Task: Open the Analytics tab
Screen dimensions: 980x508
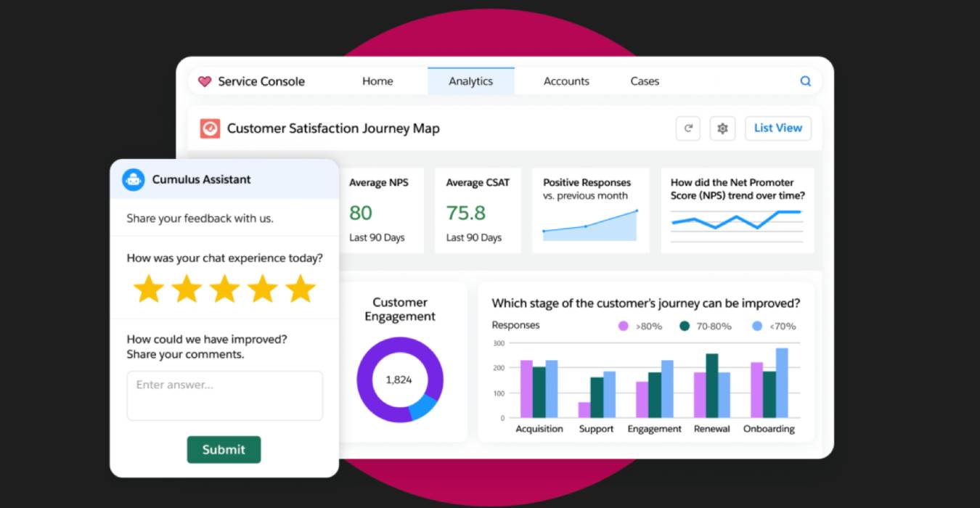Action: coord(470,81)
